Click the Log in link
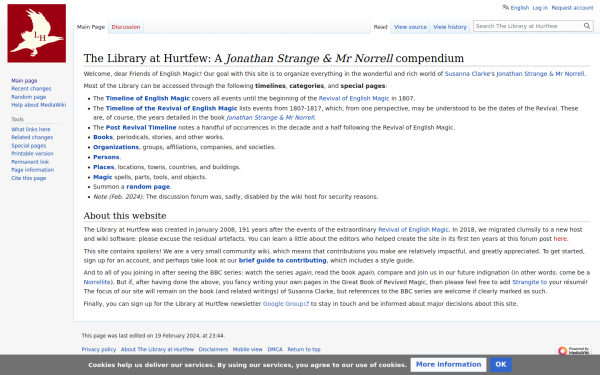Screen dimensions: 600x375 coord(540,8)
